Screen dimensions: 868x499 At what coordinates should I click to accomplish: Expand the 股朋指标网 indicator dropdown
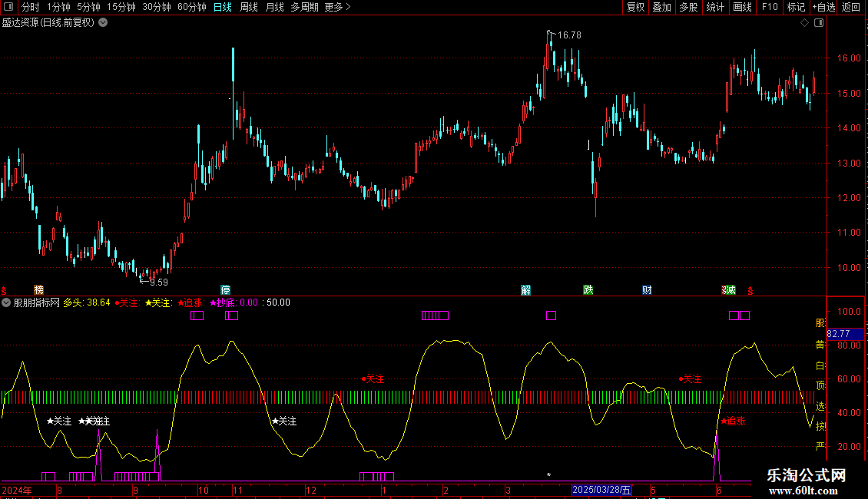click(x=7, y=302)
